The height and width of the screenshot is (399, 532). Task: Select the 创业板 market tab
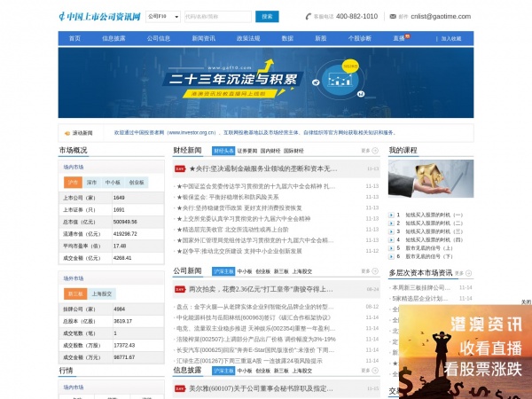[137, 182]
